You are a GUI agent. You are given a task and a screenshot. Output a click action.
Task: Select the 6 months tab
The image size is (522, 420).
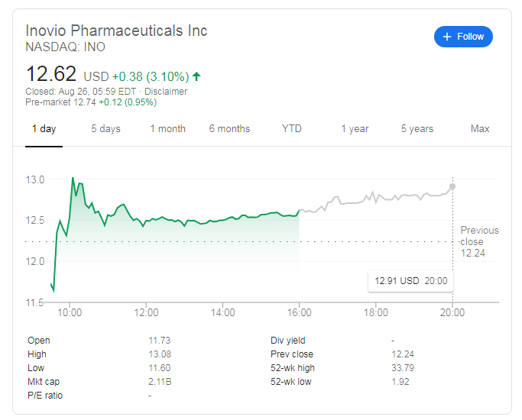coord(229,129)
